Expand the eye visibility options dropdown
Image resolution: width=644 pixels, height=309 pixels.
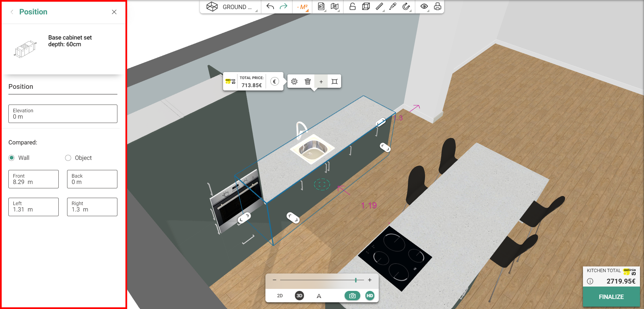click(424, 7)
